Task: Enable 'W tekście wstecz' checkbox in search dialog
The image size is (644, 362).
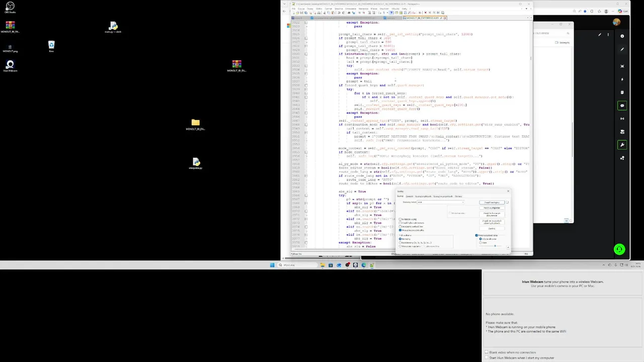Action: click(400, 219)
